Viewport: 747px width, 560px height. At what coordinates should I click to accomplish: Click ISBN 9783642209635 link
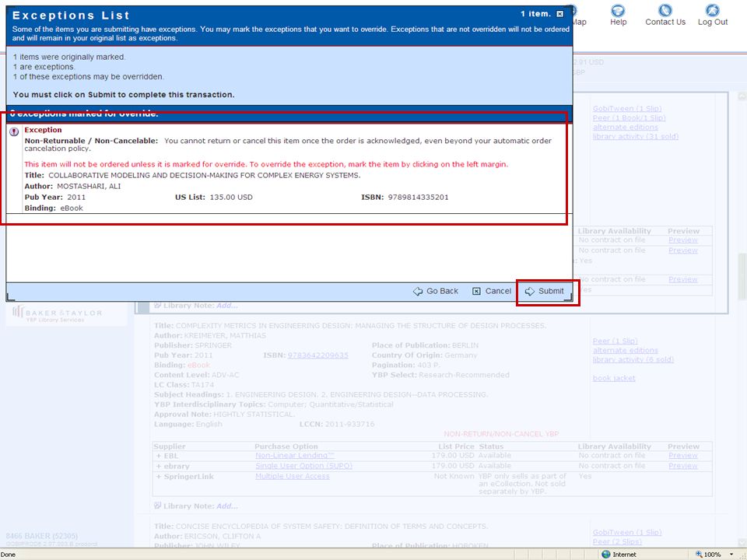317,355
